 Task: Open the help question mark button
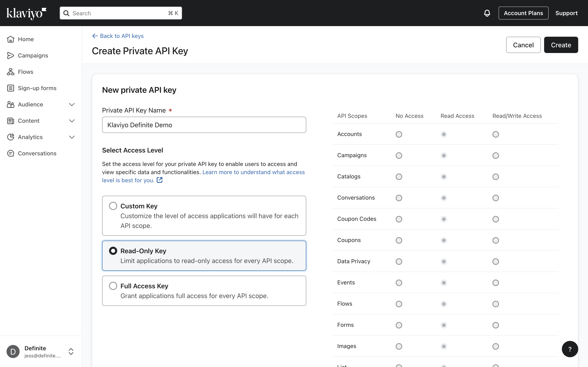(x=570, y=349)
